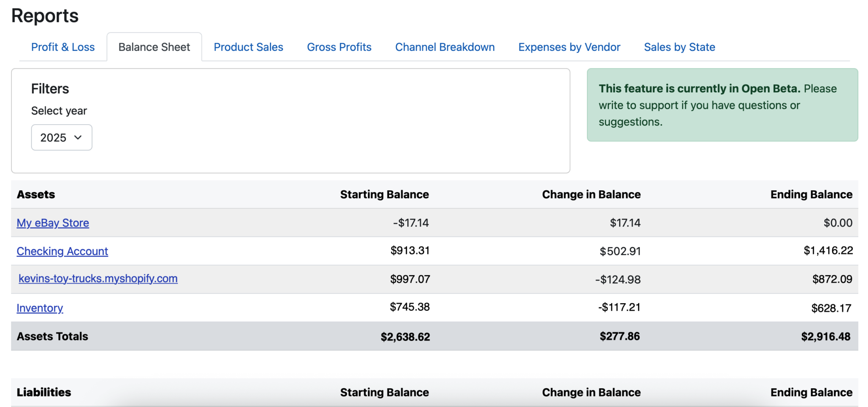Open kevins-toy-trucks.myshopify.com account link
Viewport: 868px width, 407px height.
[x=98, y=279]
